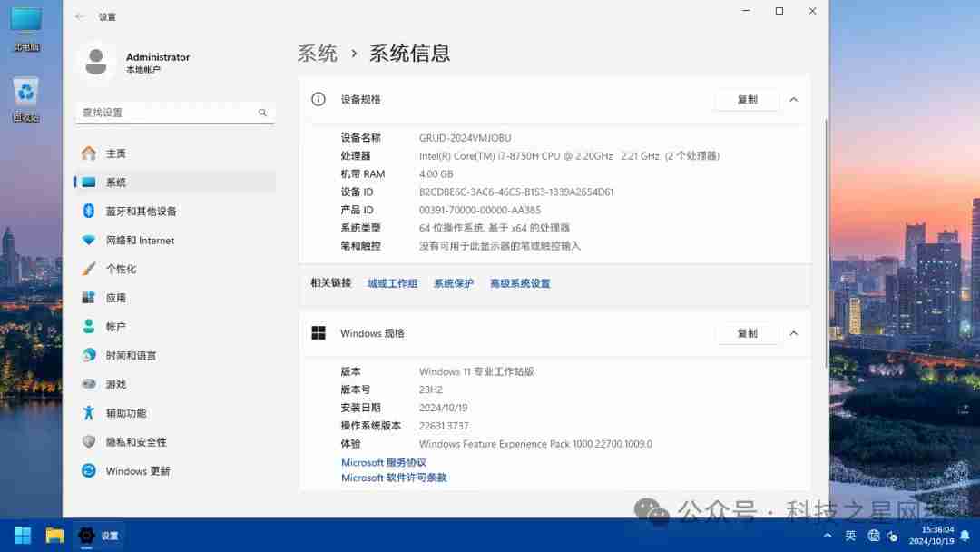The image size is (980, 552).
Task: Select Apps in the settings sidebar
Action: pyautogui.click(x=115, y=298)
